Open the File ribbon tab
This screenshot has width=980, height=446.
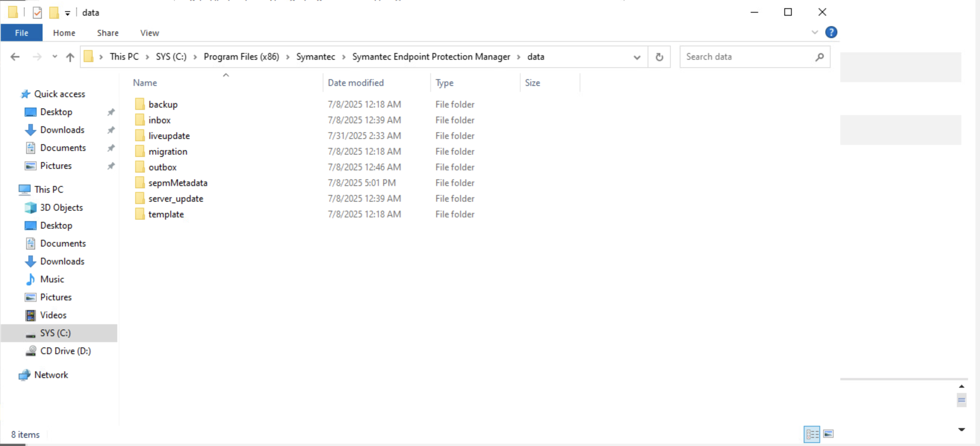click(22, 33)
